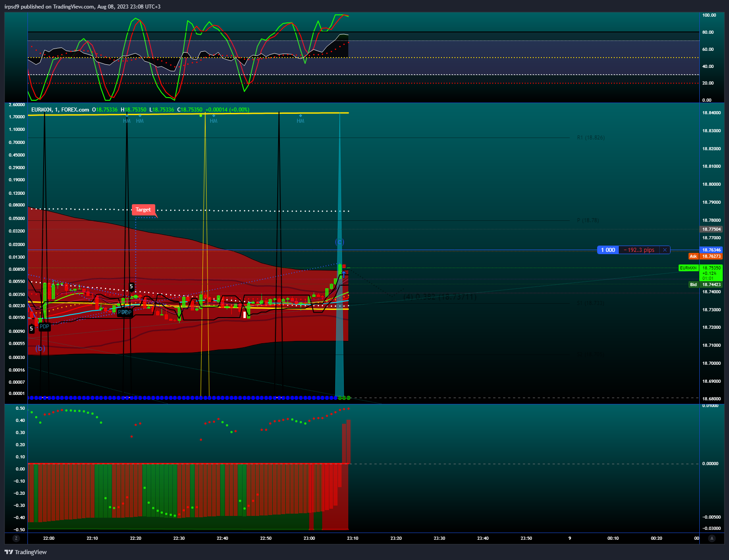Click the 18.80000 price scale label
Screen dimensions: 729x560
pyautogui.click(x=711, y=184)
